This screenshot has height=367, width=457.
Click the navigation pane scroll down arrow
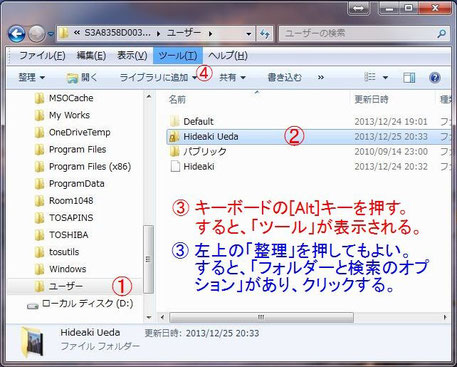pos(149,317)
